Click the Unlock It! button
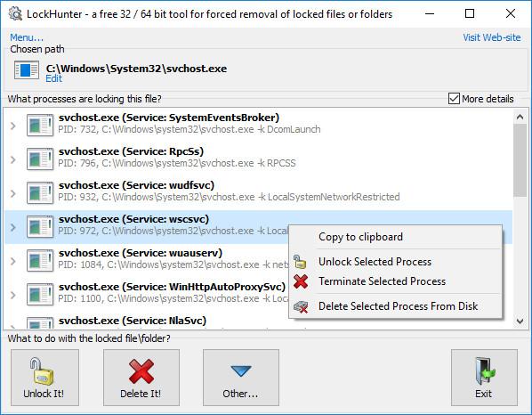 44,378
